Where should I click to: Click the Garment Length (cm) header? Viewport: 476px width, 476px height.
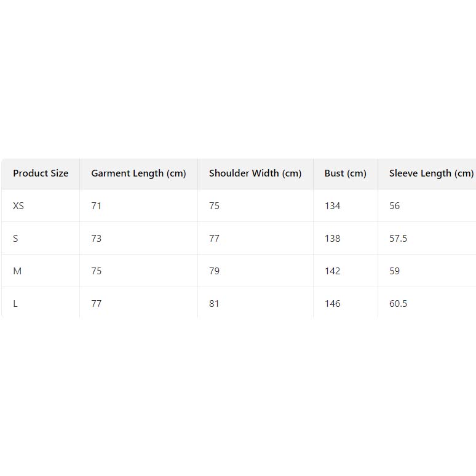(138, 173)
